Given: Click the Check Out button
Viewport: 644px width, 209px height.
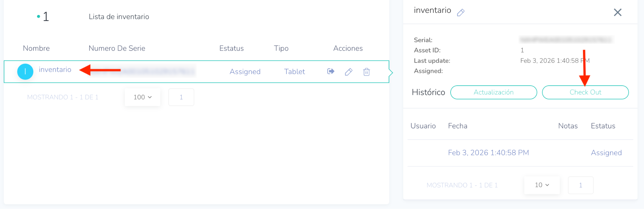Looking at the screenshot, I should click(585, 92).
